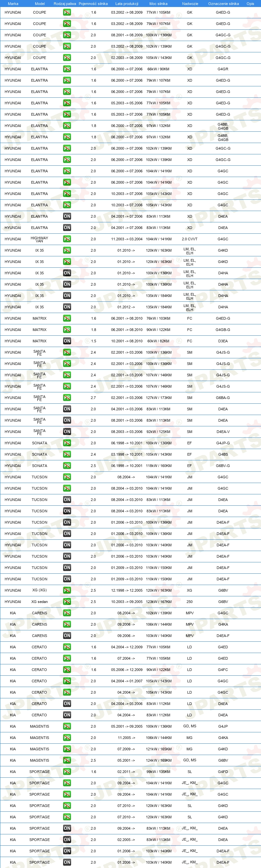Click diesel ON icon for MATRIX 1.5 row
The width and height of the screenshot is (261, 868).
point(67,341)
